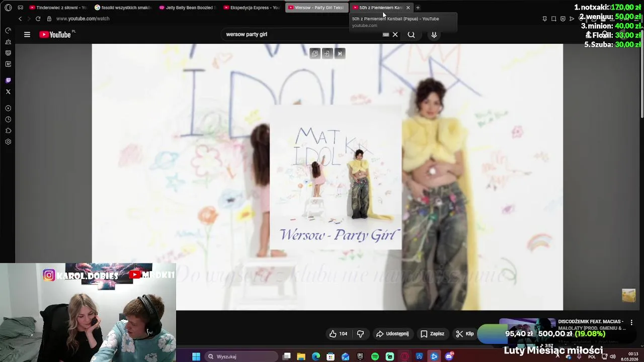
Task: Launch Microsoft Edge from the taskbar
Action: (x=316, y=356)
